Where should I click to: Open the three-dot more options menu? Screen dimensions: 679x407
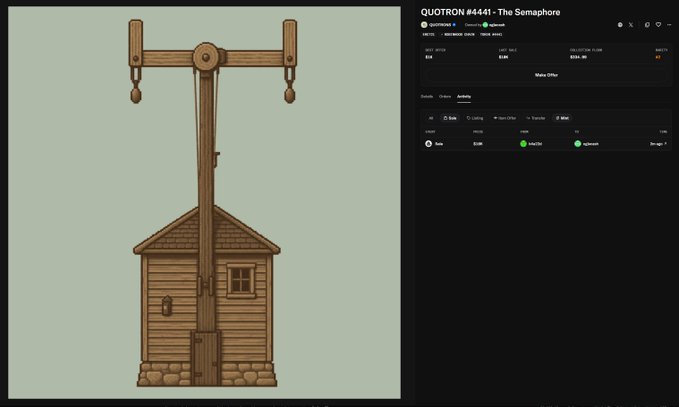tap(669, 25)
